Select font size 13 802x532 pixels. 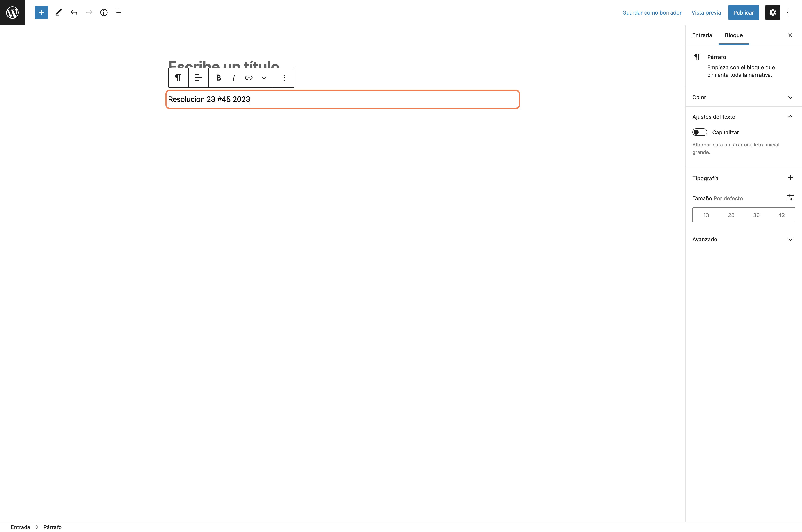706,215
